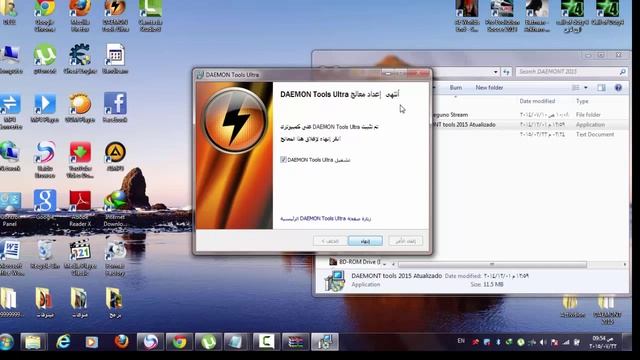Open the uTorrent desktop shortcut
The height and width of the screenshot is (360, 640).
(x=45, y=59)
